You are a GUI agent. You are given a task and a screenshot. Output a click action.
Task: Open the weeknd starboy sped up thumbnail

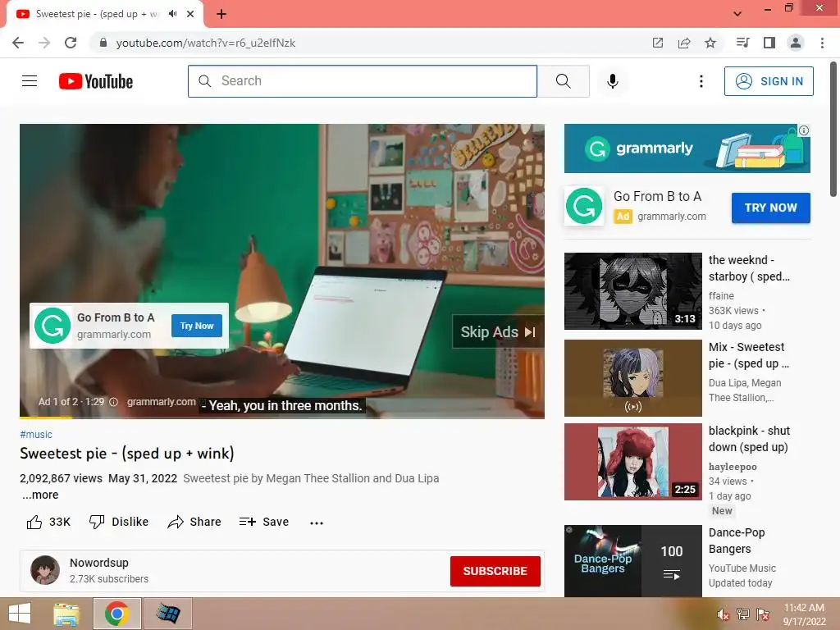pos(632,291)
